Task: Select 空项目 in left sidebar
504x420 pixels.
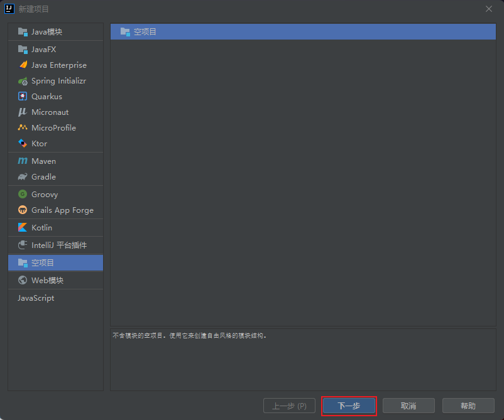Action: [55, 262]
